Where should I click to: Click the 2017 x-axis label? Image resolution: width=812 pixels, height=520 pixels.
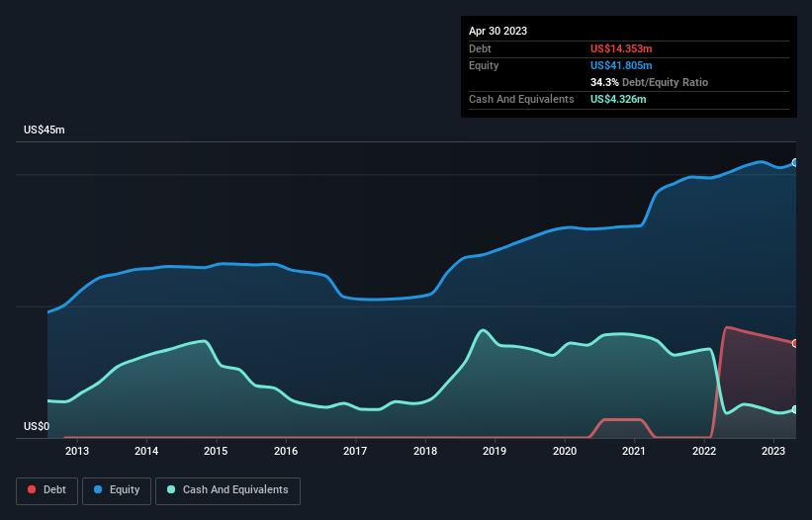point(355,451)
